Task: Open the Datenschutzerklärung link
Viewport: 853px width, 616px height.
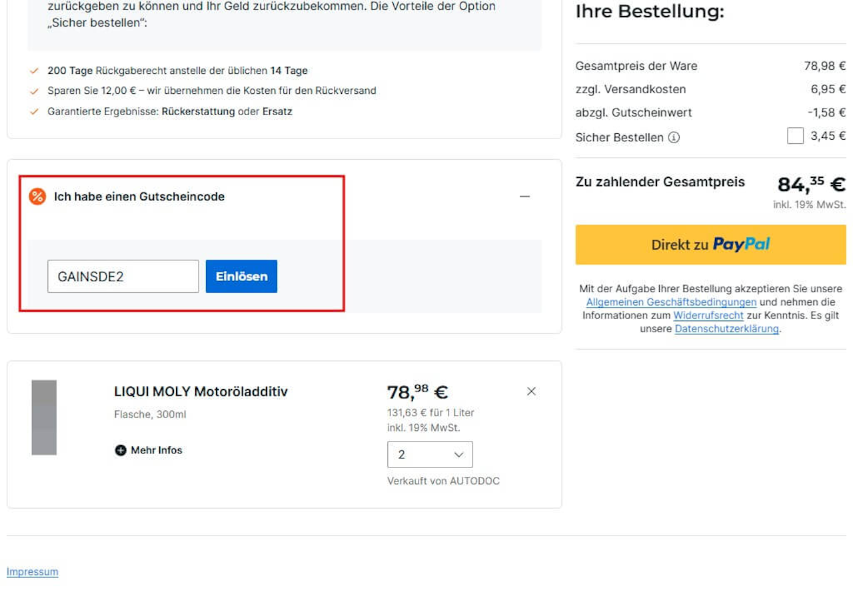Action: click(726, 329)
